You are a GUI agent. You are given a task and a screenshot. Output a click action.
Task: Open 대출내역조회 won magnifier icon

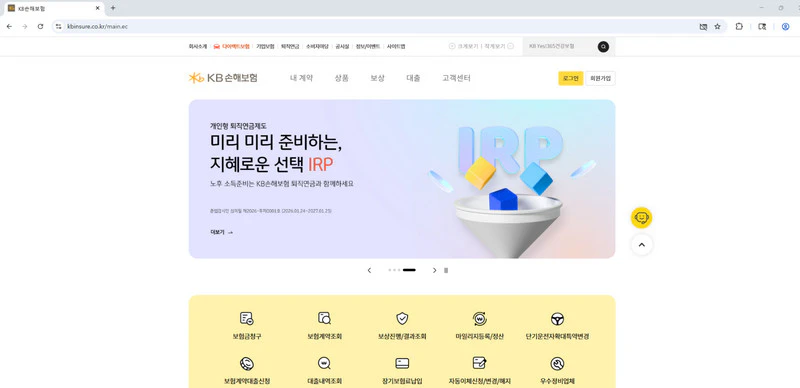(324, 363)
